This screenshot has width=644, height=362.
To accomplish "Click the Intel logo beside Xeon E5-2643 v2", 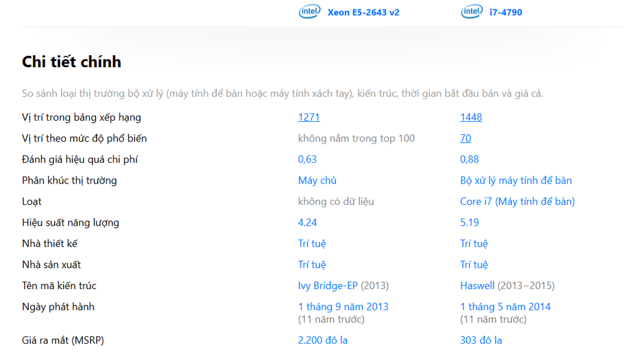I will click(x=309, y=12).
